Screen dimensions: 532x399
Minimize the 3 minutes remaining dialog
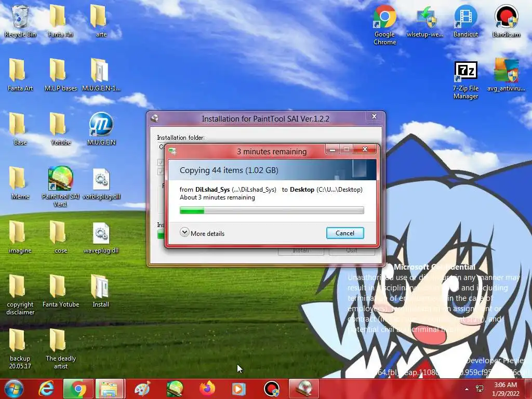coord(332,149)
